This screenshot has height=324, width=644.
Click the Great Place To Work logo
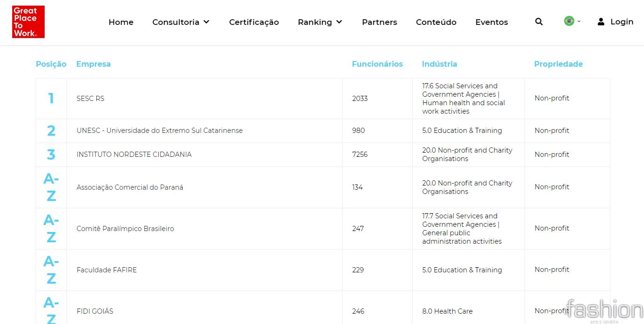tap(28, 22)
